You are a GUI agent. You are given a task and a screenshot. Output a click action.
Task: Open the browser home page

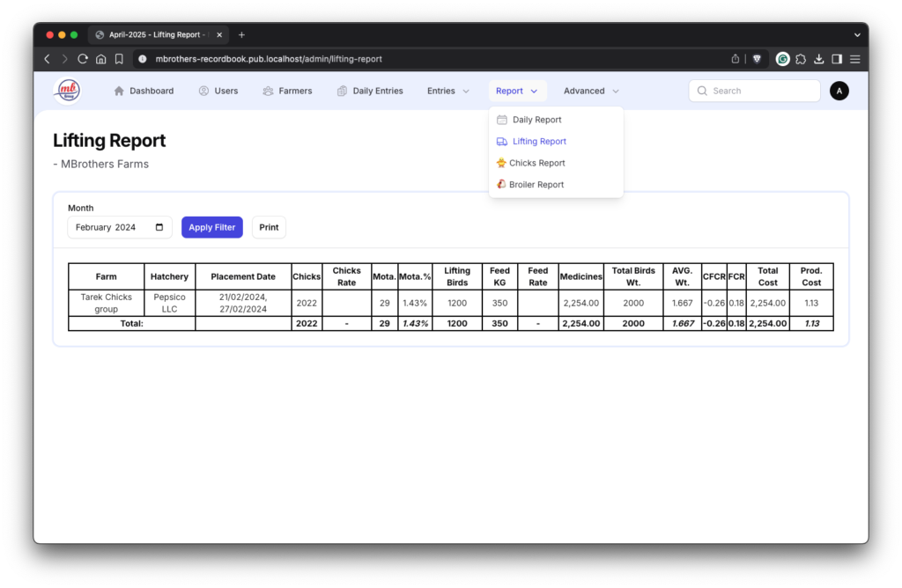(x=100, y=59)
